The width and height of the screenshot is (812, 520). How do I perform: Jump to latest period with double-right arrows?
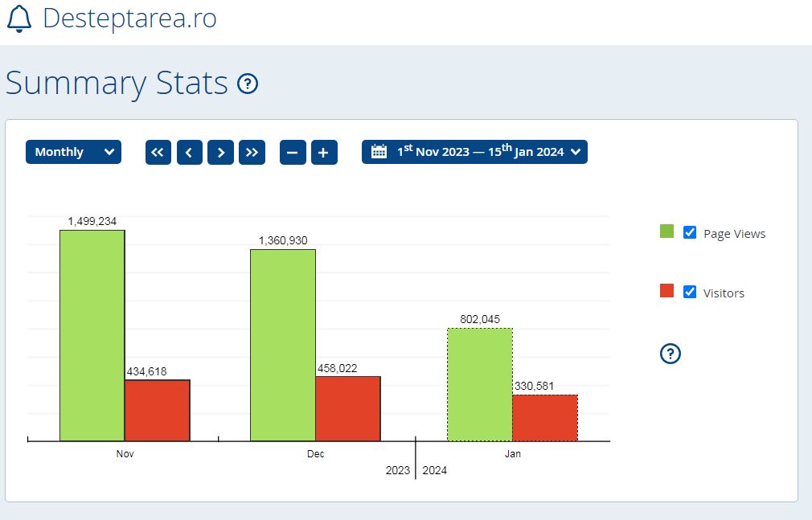tap(252, 152)
